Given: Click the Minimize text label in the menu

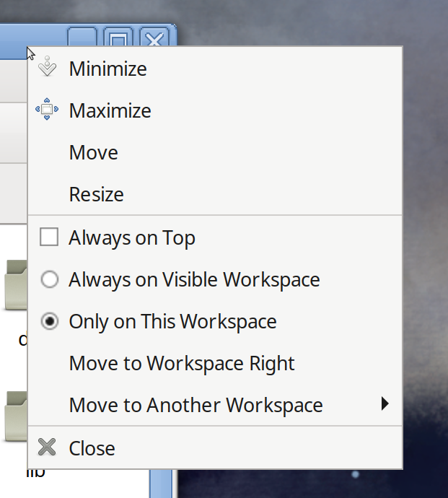Looking at the screenshot, I should tap(108, 69).
